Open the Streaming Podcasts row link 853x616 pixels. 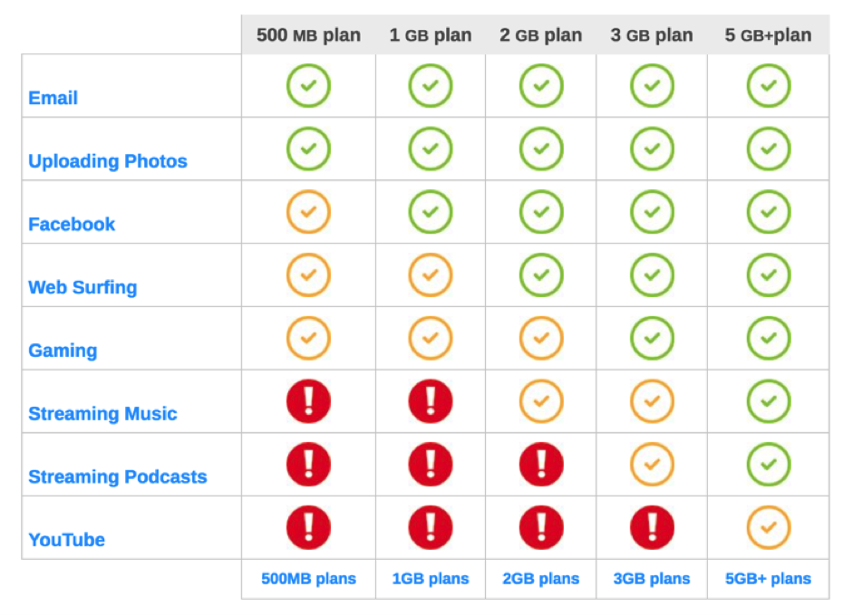[x=118, y=476]
